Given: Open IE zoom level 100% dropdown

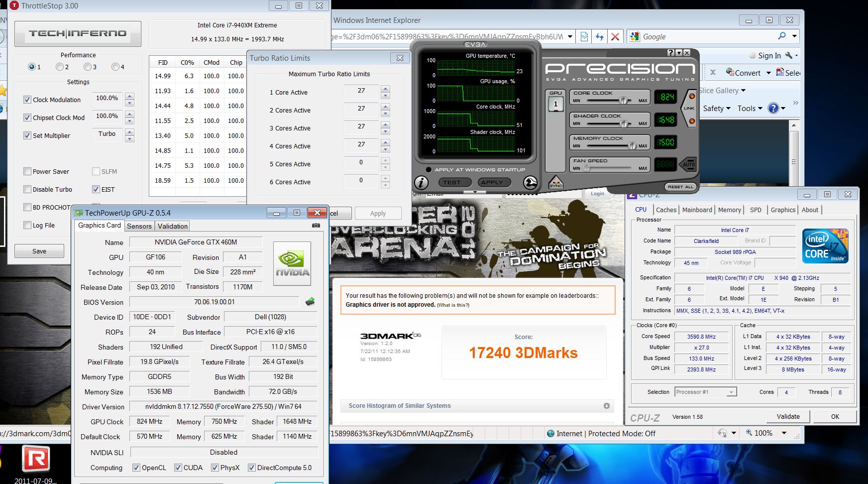Looking at the screenshot, I should pos(784,433).
